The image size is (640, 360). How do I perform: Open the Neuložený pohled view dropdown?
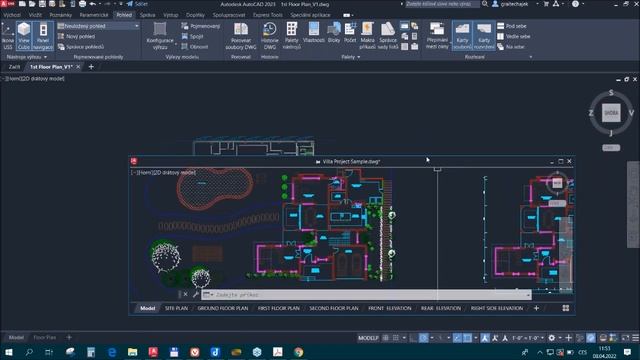(98, 26)
